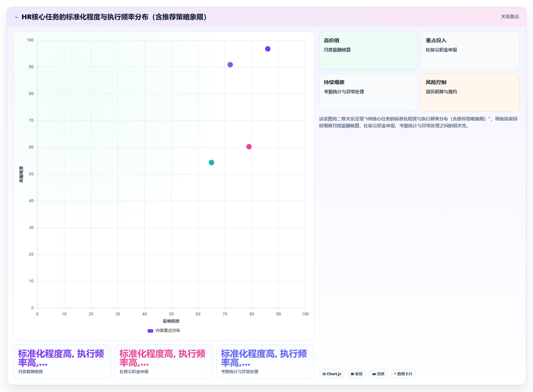
Task: Click the 考勤统计与异常处理 text in 持续观察 card
Action: tap(344, 92)
